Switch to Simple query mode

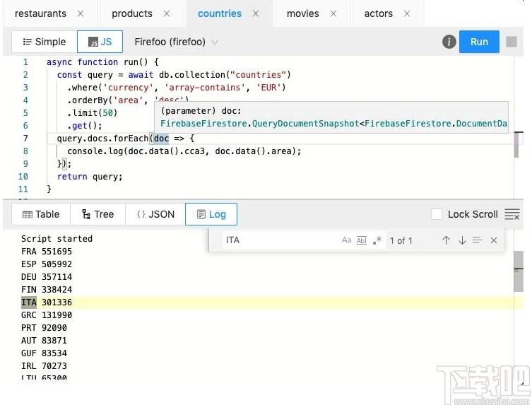coord(45,42)
